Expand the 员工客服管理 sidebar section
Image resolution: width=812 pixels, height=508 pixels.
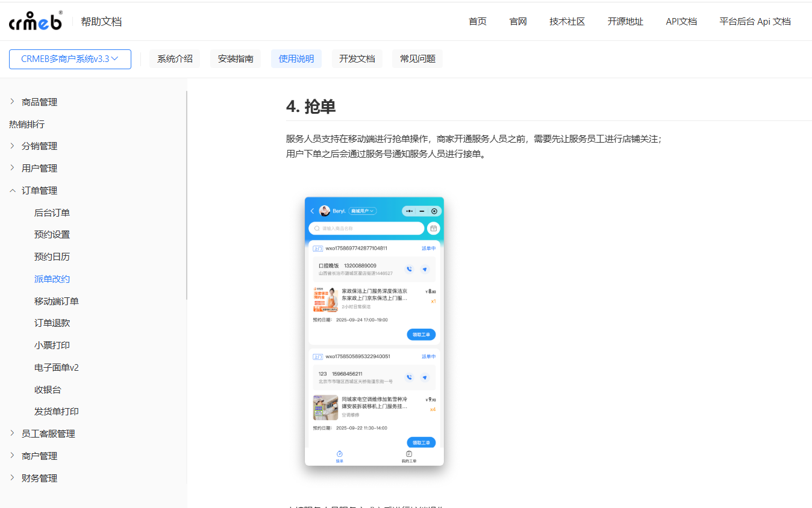pos(48,434)
